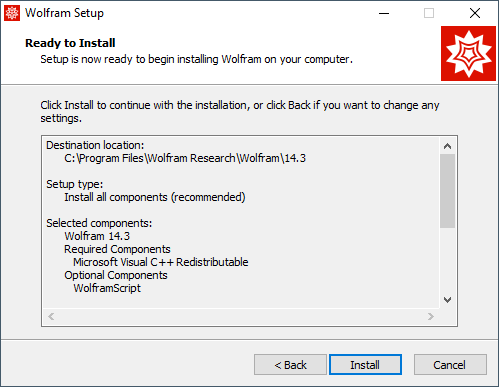499x387 pixels.
Task: Click the summary box scroll up arrow
Action: click(x=447, y=146)
